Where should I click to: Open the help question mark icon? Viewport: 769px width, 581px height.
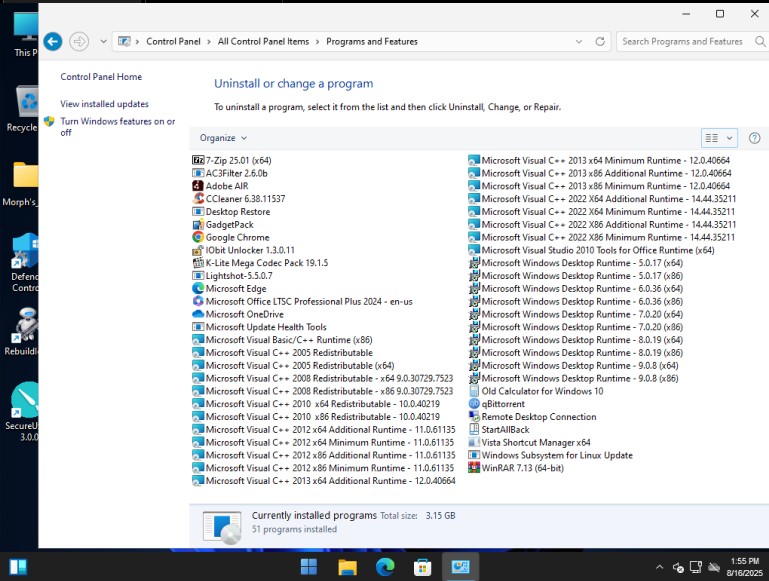pyautogui.click(x=754, y=138)
